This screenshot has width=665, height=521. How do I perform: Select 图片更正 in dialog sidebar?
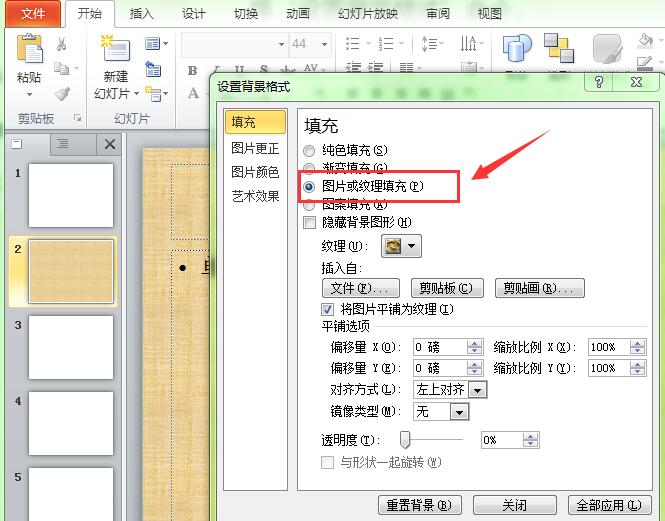pyautogui.click(x=255, y=148)
